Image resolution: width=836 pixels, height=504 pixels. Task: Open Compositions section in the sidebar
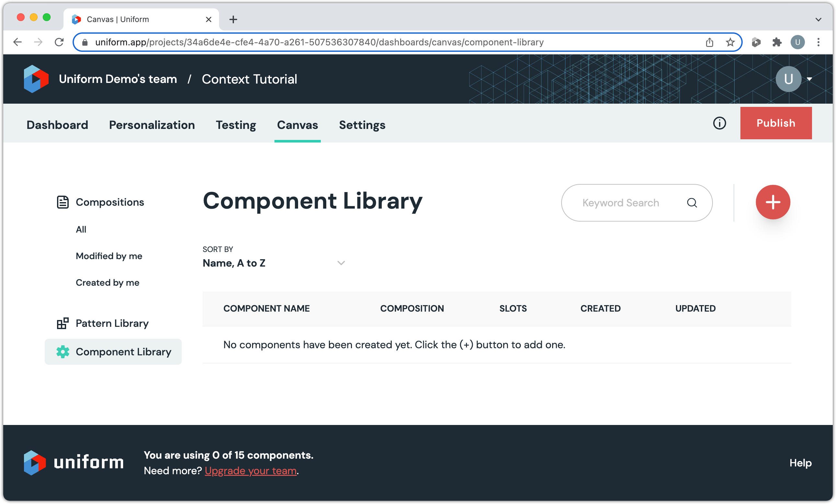click(x=110, y=202)
